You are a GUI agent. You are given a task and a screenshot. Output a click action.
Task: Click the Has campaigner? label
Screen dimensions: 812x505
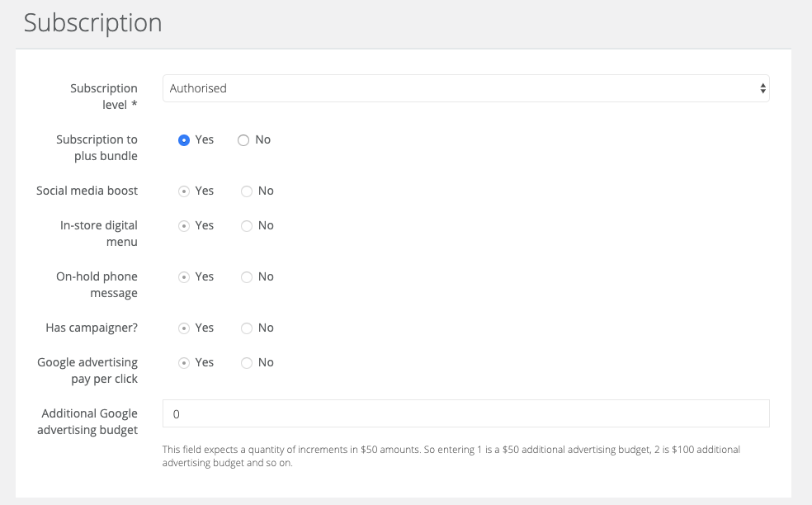pos(92,328)
